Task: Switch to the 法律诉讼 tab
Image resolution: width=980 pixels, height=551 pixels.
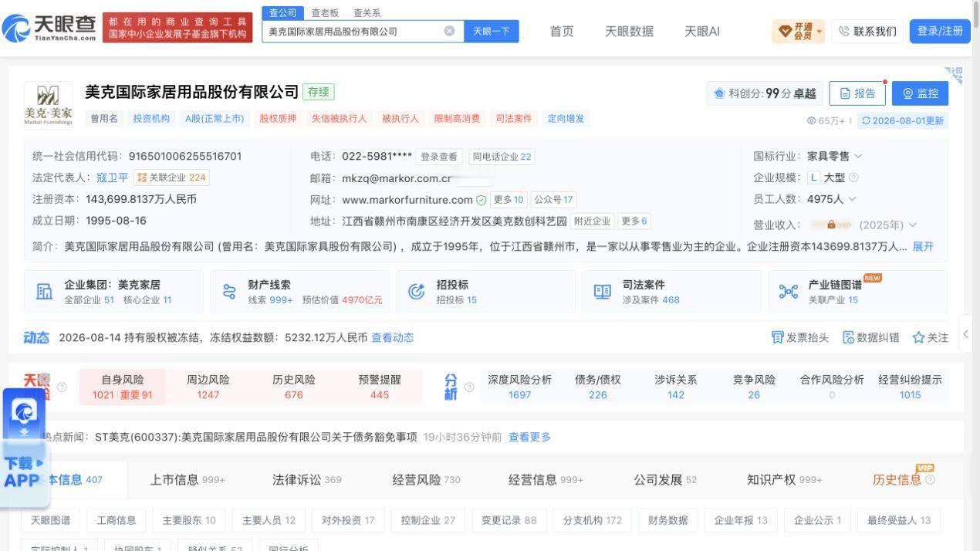Action: click(306, 479)
